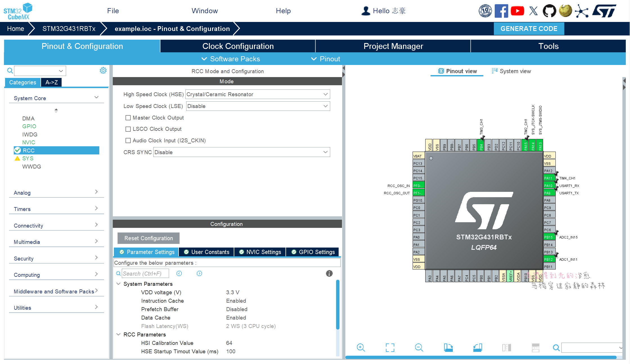Check the LSCO Clock Output box

tap(128, 129)
